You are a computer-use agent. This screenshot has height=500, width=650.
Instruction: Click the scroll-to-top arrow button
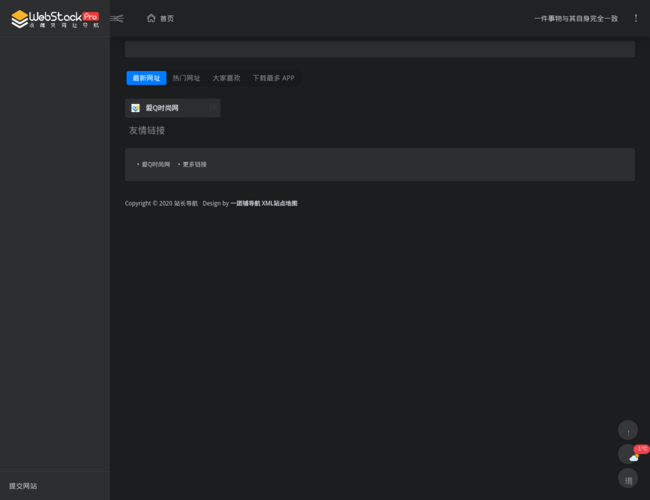(x=628, y=431)
